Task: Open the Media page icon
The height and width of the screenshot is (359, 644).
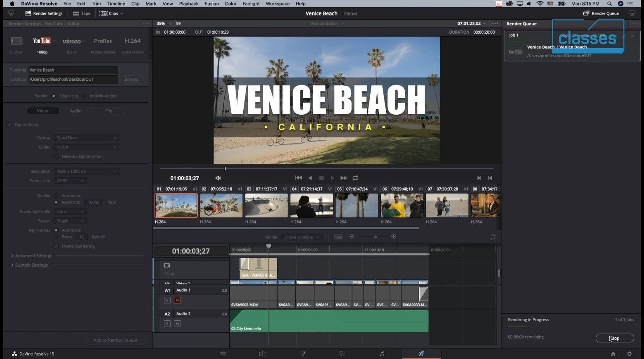Action: [x=223, y=354]
